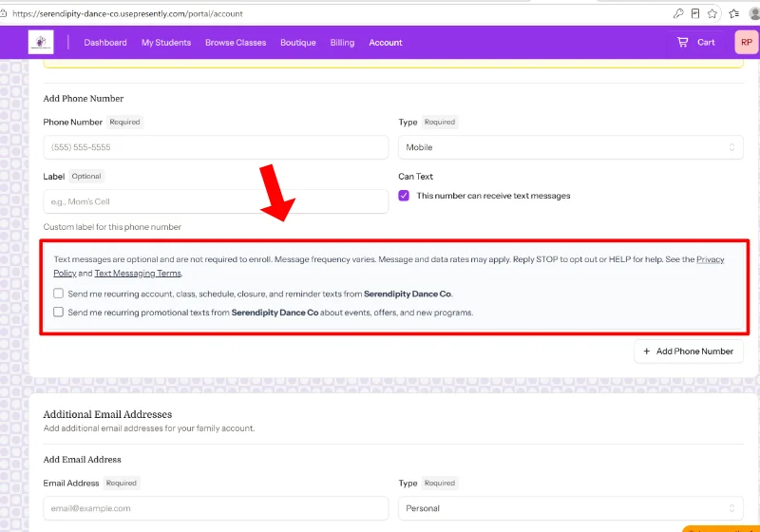Click the browser password key icon
Screen dimensions: 760x532
point(678,13)
